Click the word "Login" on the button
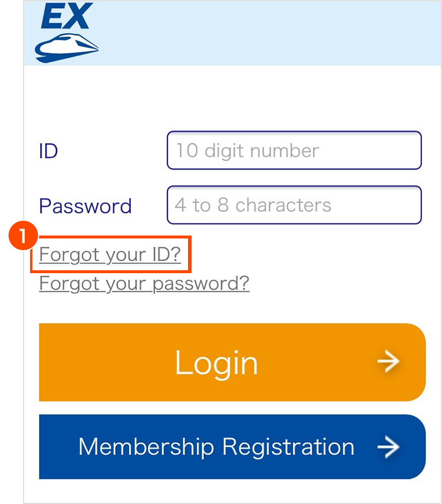Image resolution: width=442 pixels, height=504 pixels. (216, 363)
